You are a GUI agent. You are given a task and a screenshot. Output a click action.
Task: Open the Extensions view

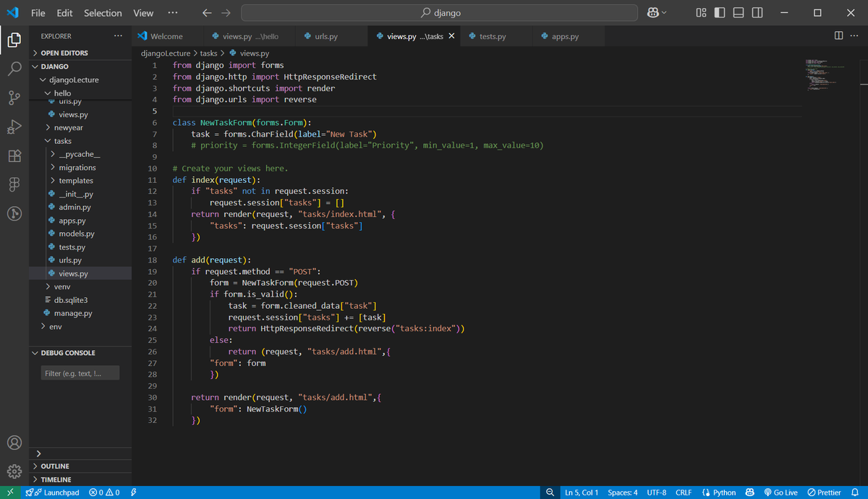point(14,155)
